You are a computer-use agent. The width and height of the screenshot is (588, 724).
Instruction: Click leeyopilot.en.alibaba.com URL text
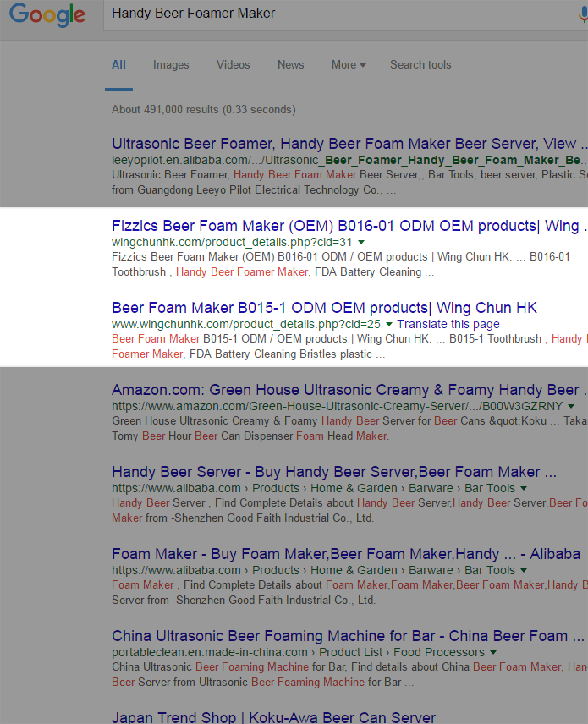point(349,160)
